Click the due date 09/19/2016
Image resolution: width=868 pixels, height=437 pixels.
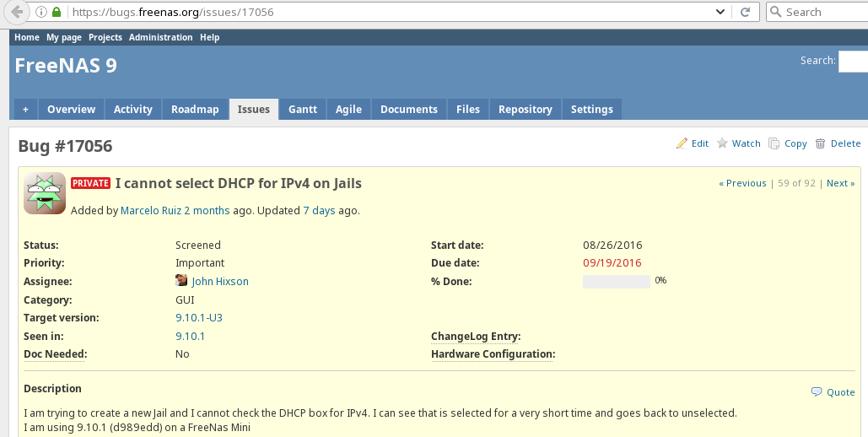click(x=612, y=263)
